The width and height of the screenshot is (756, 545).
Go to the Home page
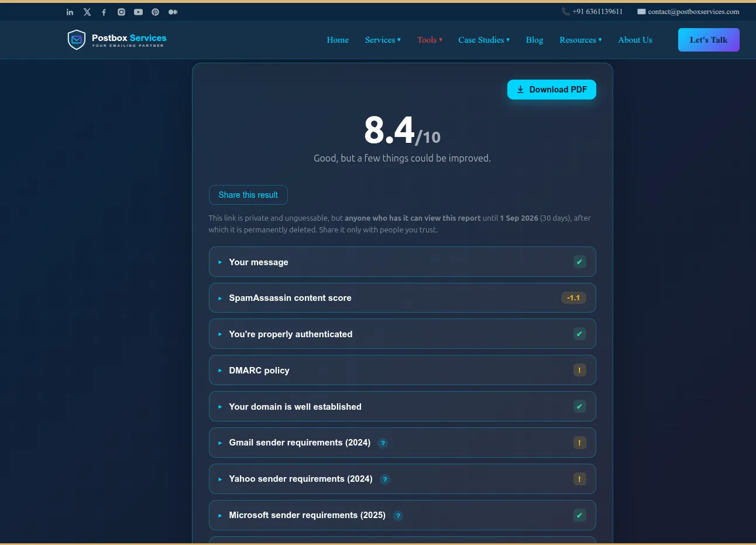click(x=338, y=40)
